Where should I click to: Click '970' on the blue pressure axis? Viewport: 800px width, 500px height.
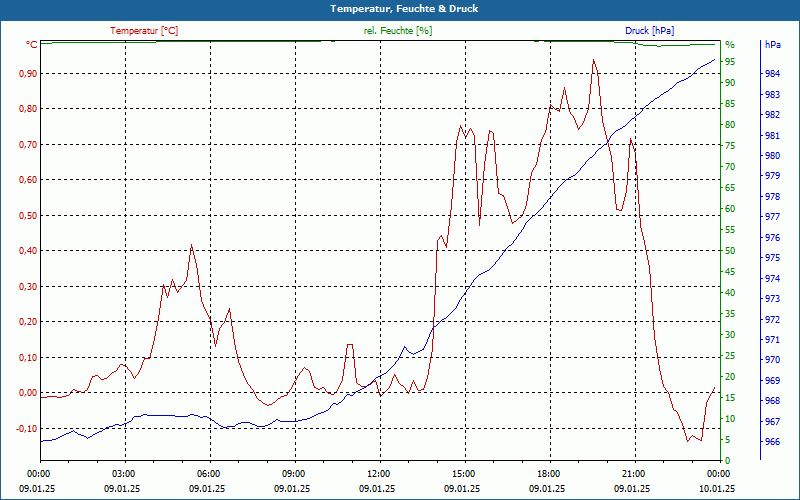coord(772,360)
